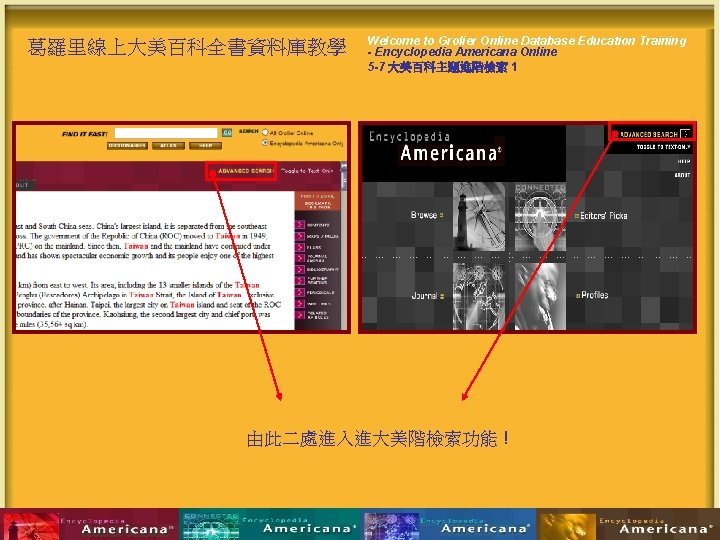This screenshot has width=720, height=540.
Task: Click the Bibliography arrow icon in the sidebar
Action: pyautogui.click(x=300, y=270)
